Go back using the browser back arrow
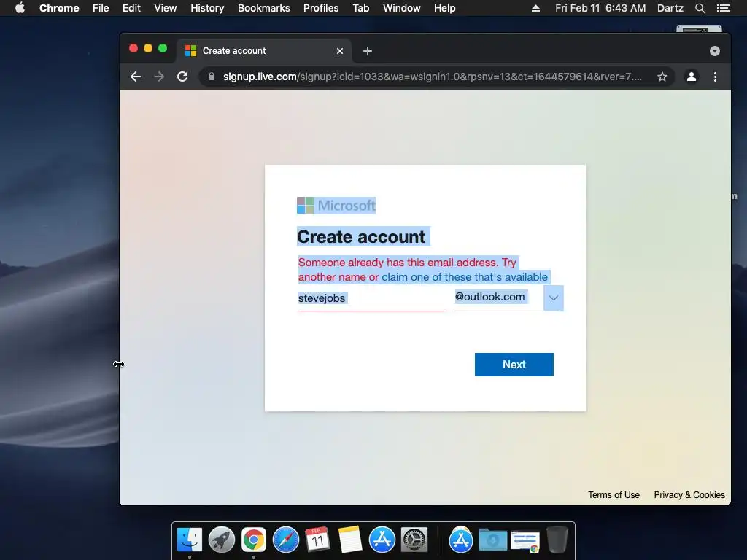The width and height of the screenshot is (747, 560). (x=136, y=77)
